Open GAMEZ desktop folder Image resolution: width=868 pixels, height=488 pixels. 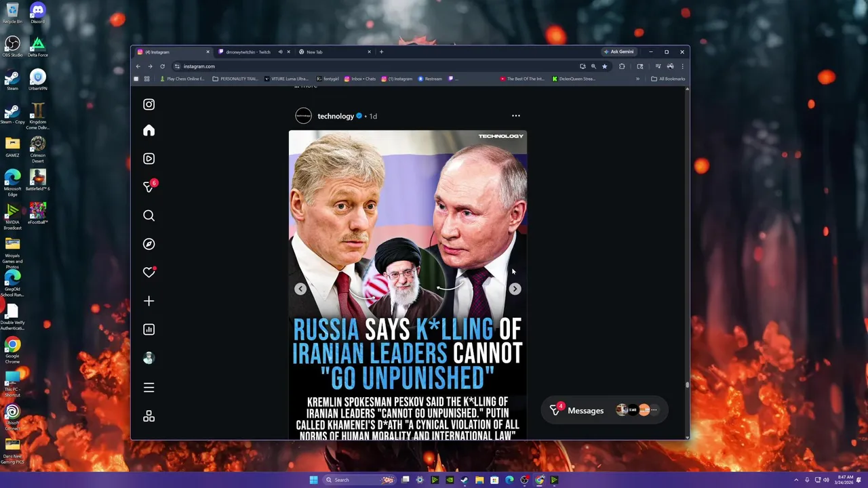click(x=12, y=147)
